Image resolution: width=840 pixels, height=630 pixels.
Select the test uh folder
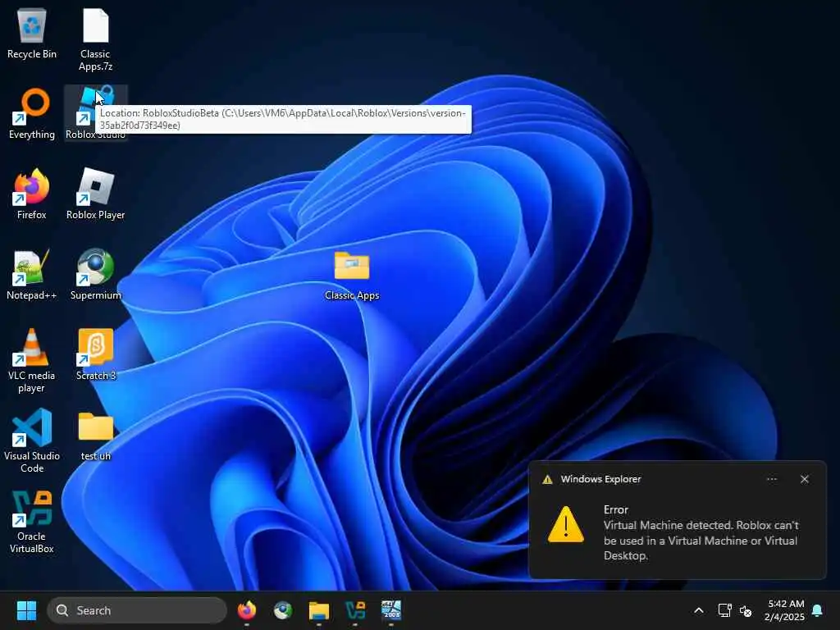pos(95,436)
